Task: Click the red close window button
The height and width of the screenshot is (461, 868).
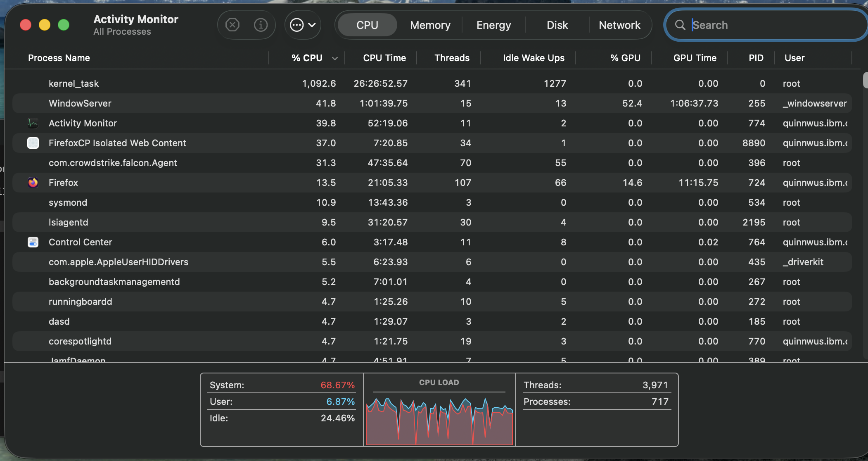Action: (x=26, y=25)
